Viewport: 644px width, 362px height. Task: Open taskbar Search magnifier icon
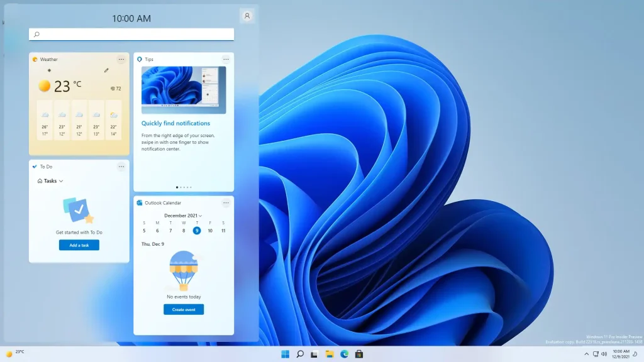[300, 354]
